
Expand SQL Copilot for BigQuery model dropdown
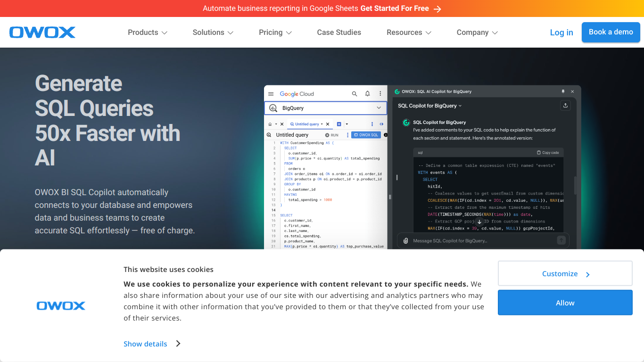(x=430, y=106)
